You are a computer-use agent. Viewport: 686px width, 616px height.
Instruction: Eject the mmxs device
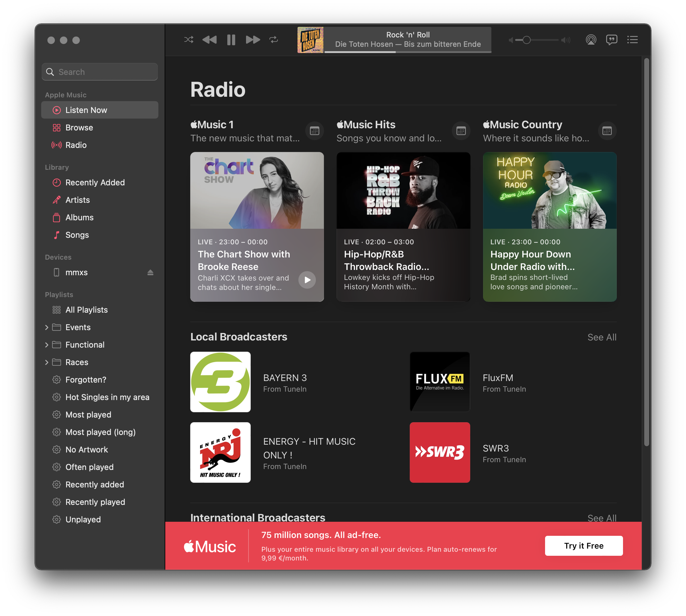(150, 272)
